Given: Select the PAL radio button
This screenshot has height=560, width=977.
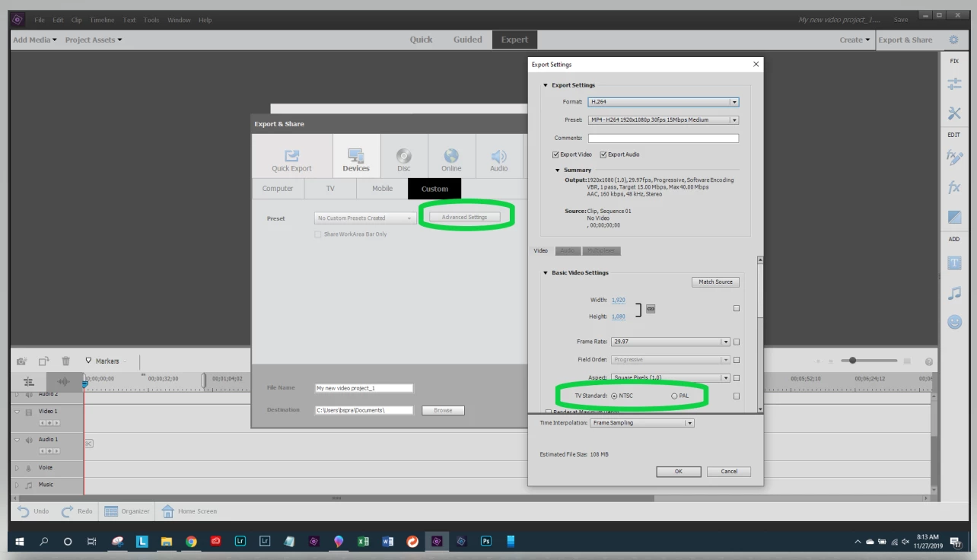Looking at the screenshot, I should (x=673, y=396).
